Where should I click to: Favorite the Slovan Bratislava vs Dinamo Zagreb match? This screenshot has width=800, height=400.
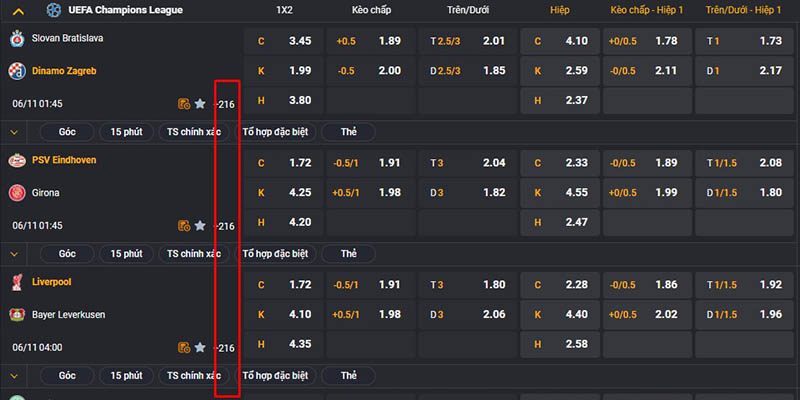point(200,104)
